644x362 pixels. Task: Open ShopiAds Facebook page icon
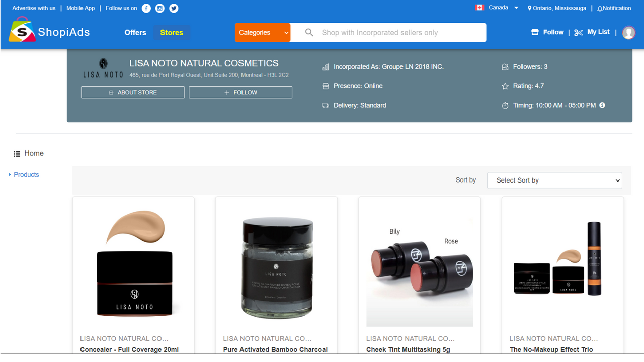pyautogui.click(x=146, y=8)
